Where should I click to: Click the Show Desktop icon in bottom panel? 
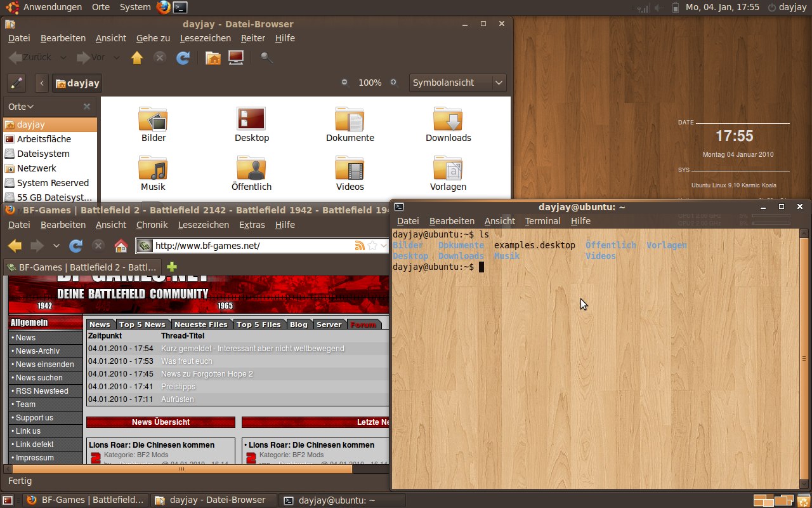[8, 500]
